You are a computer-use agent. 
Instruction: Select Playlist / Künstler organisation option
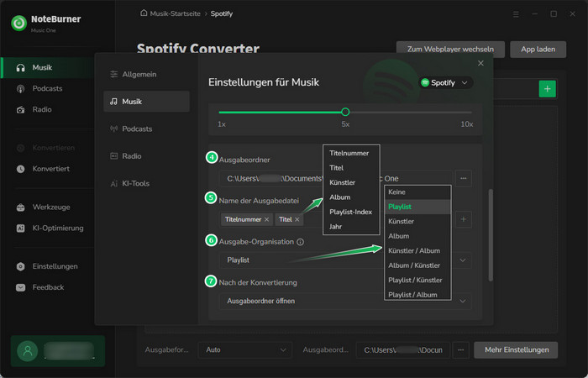pos(417,280)
